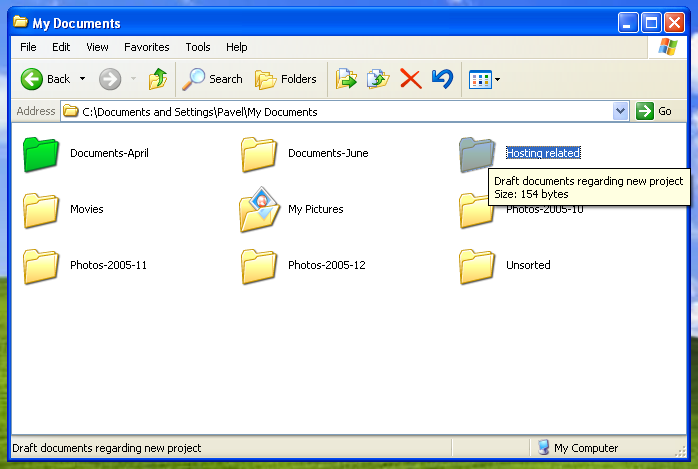
Task: Click the Back arrow icon
Action: click(32, 79)
